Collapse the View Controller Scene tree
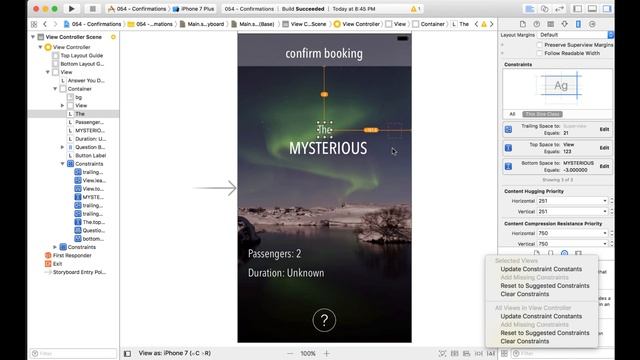 pyautogui.click(x=33, y=37)
